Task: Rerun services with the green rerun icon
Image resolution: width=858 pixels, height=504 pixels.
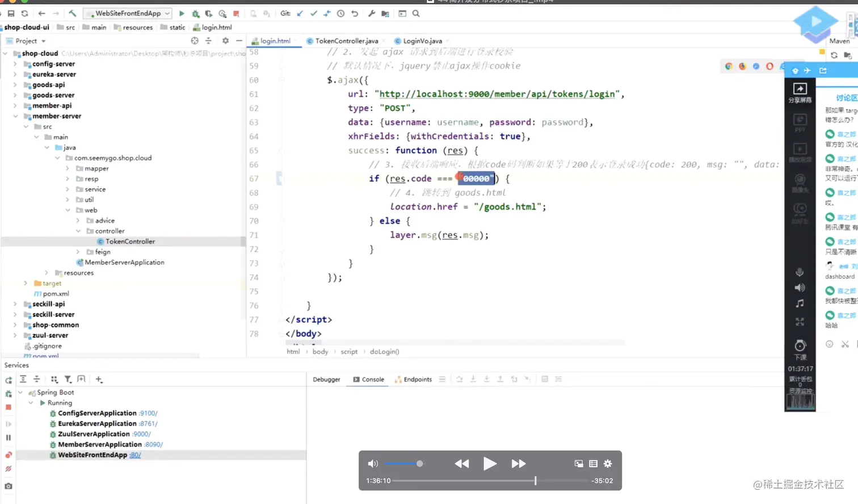Action: click(9, 380)
